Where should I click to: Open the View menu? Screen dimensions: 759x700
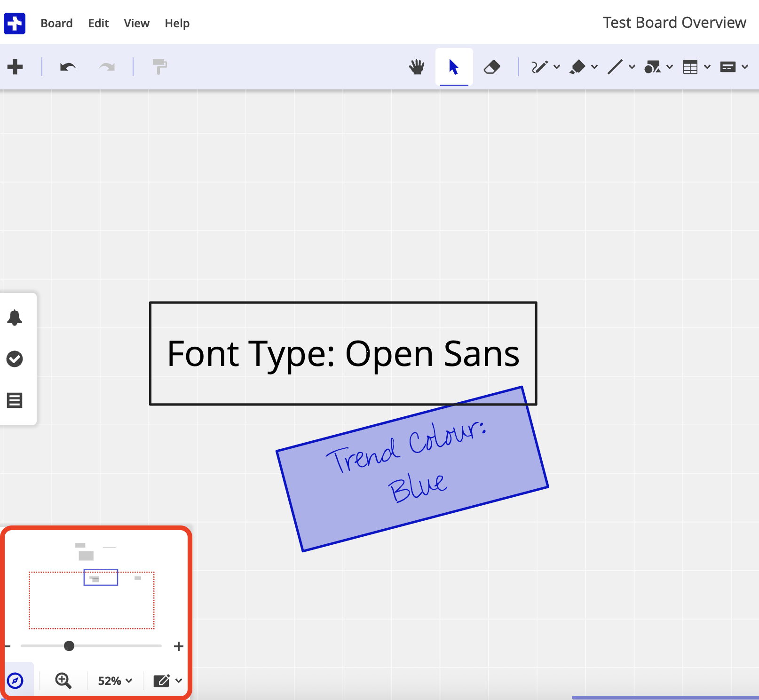click(136, 23)
